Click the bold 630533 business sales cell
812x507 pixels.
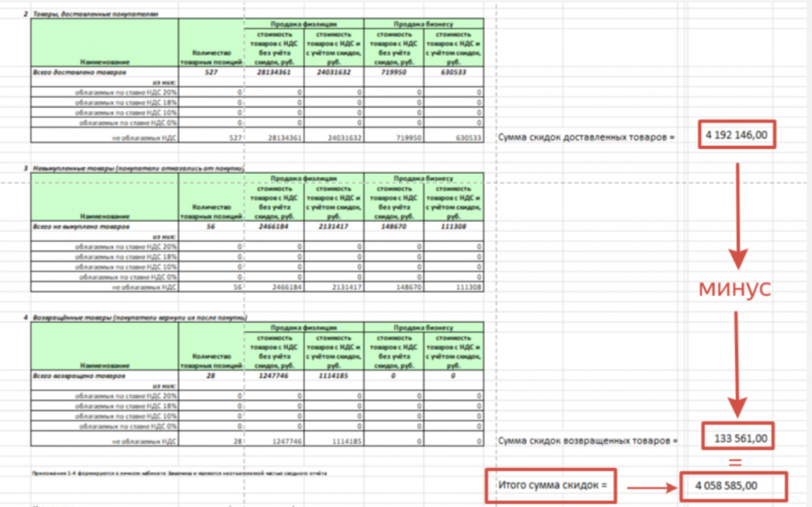(x=454, y=71)
